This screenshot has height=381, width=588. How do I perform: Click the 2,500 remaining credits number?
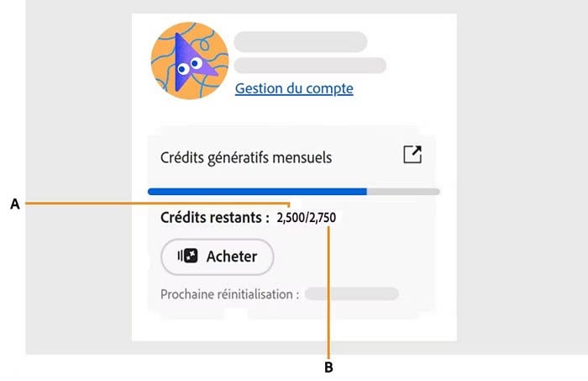(x=291, y=218)
